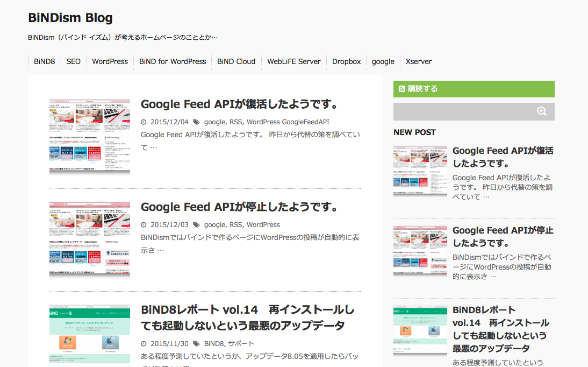Click WordPress tag under 2015/12/03 post

263,225
